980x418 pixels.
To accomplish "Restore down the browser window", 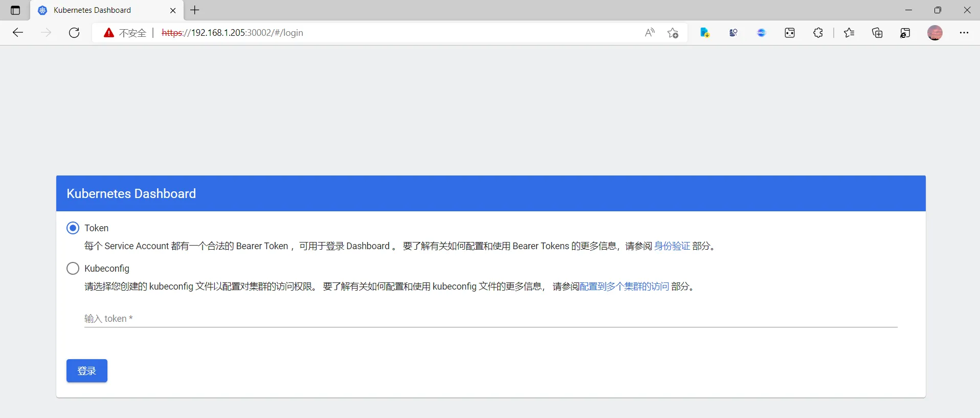I will click(x=938, y=10).
